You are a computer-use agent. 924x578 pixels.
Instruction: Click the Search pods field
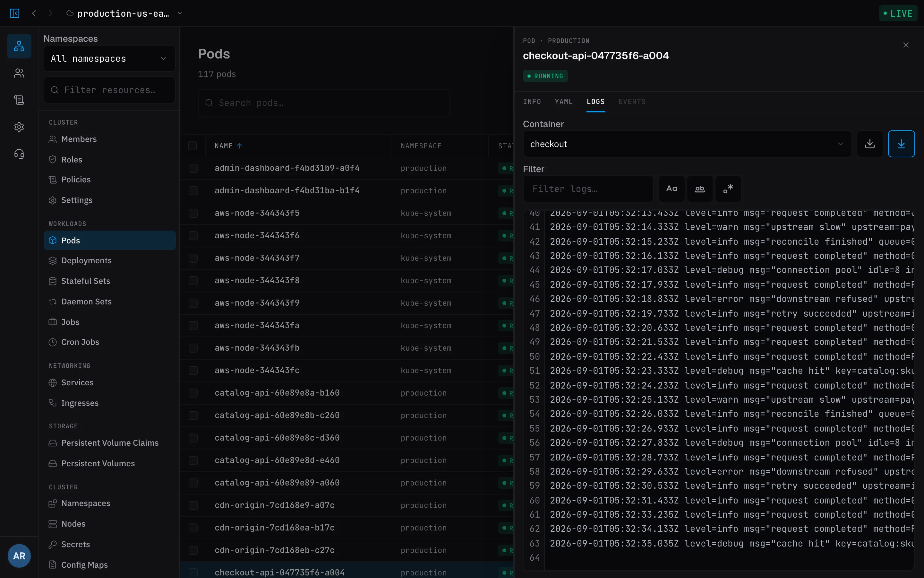click(324, 103)
